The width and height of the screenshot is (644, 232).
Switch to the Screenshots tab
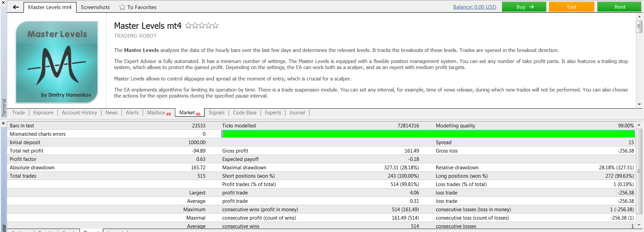click(95, 7)
